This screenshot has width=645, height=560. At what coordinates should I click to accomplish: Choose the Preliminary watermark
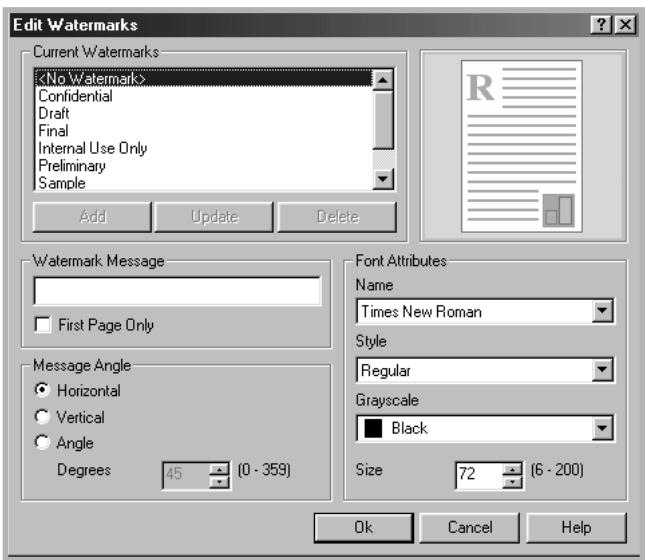click(204, 165)
